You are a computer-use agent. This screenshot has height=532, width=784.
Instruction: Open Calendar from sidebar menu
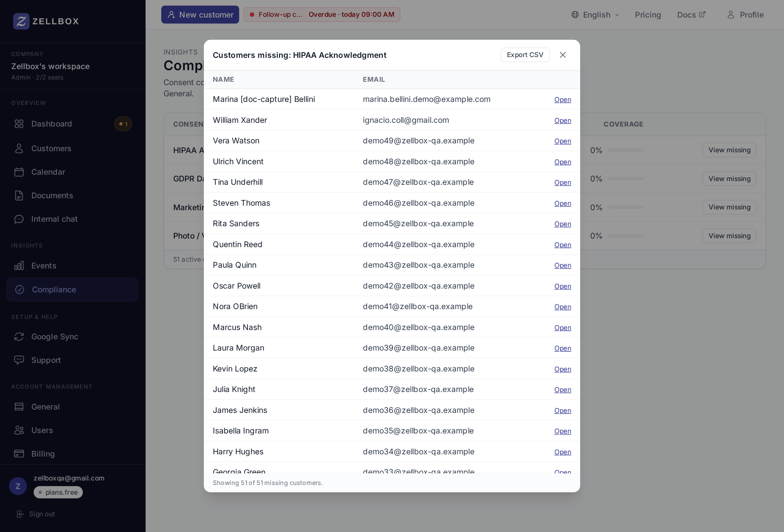(x=72, y=172)
